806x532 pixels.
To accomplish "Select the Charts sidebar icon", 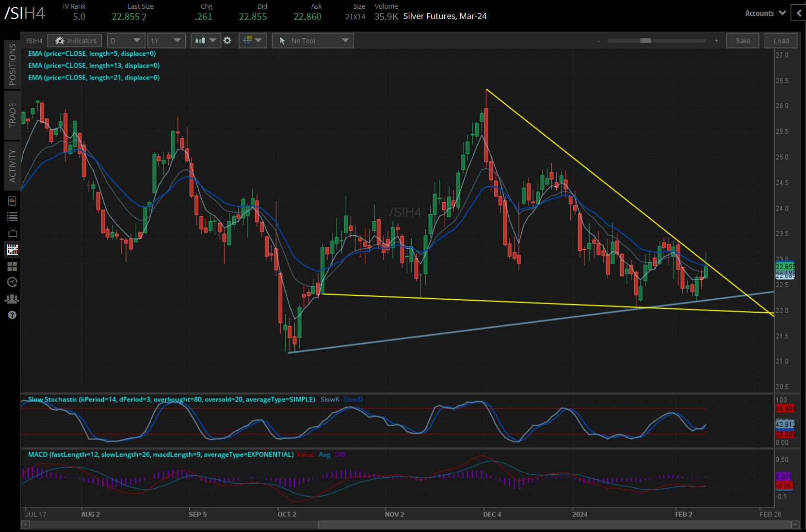I will tap(12, 250).
